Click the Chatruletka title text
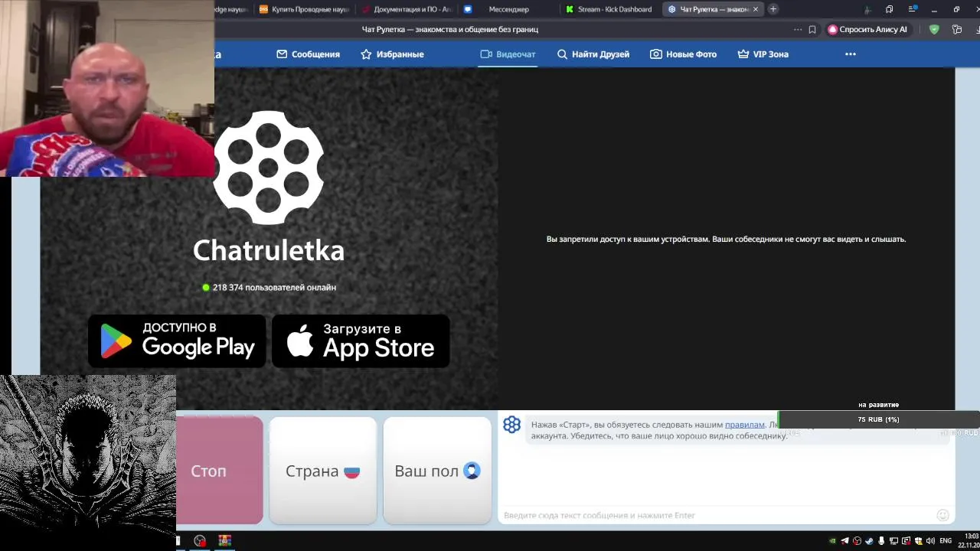This screenshot has width=980, height=551. pos(269,250)
